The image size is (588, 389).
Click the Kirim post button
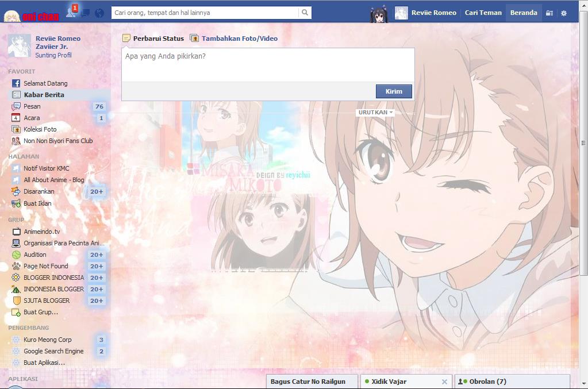pos(394,91)
